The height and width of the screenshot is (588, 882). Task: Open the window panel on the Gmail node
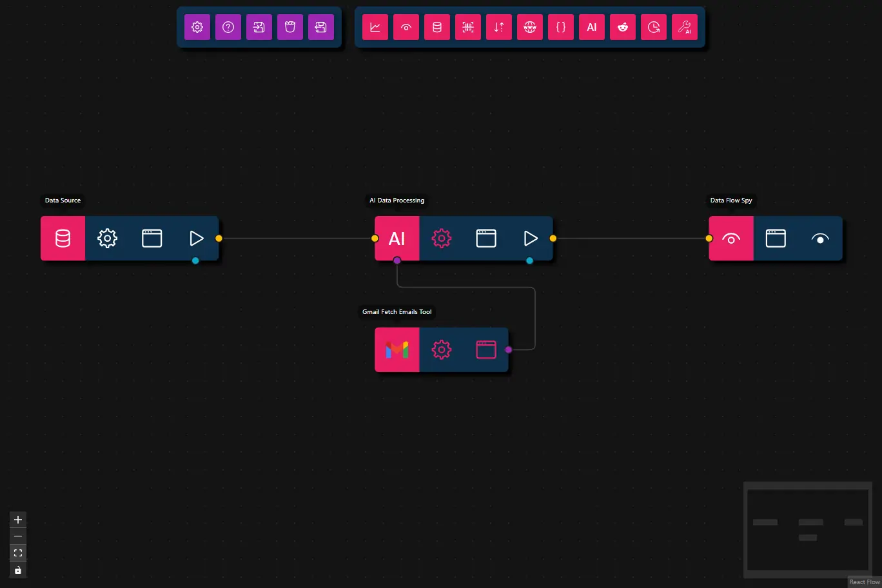click(486, 349)
